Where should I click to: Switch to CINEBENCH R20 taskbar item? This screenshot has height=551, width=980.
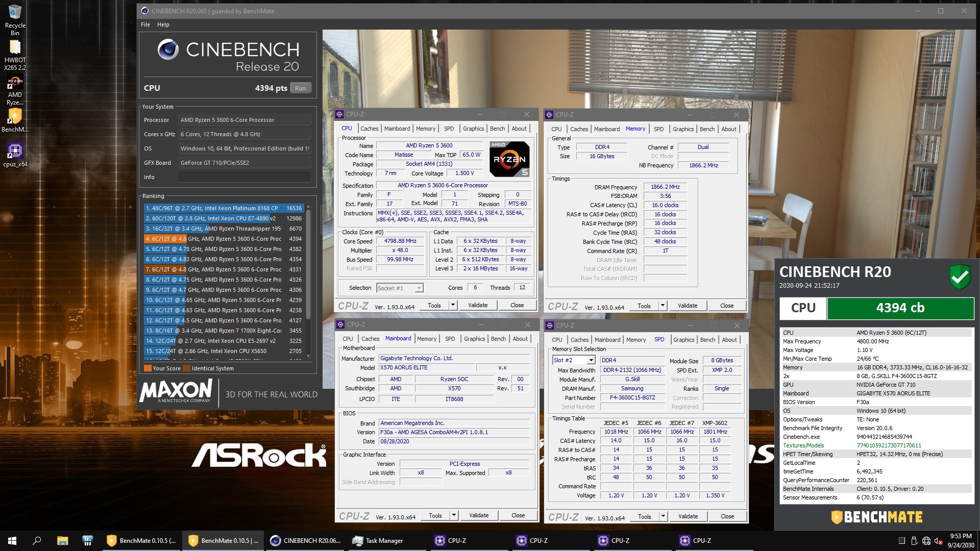coord(305,540)
